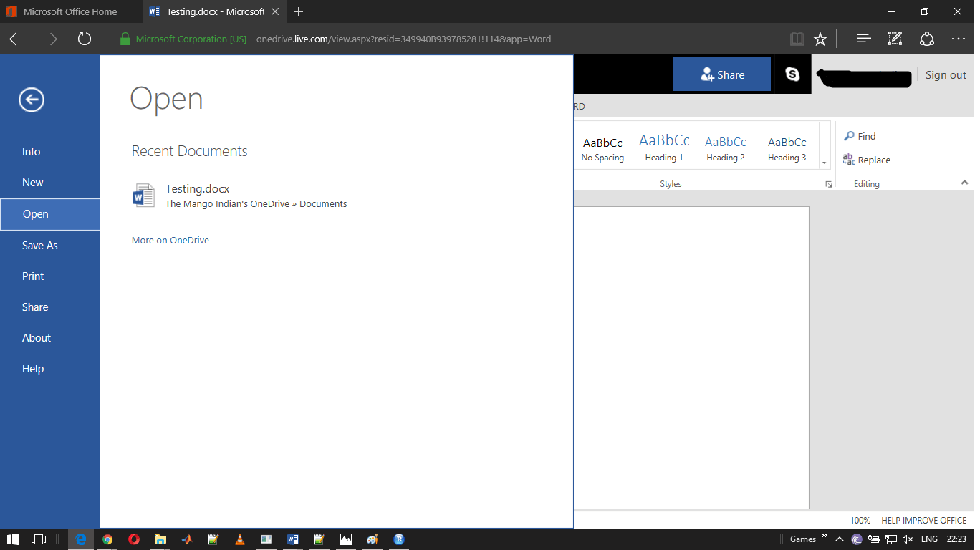
Task: Click the blue Share button in header
Action: click(722, 74)
